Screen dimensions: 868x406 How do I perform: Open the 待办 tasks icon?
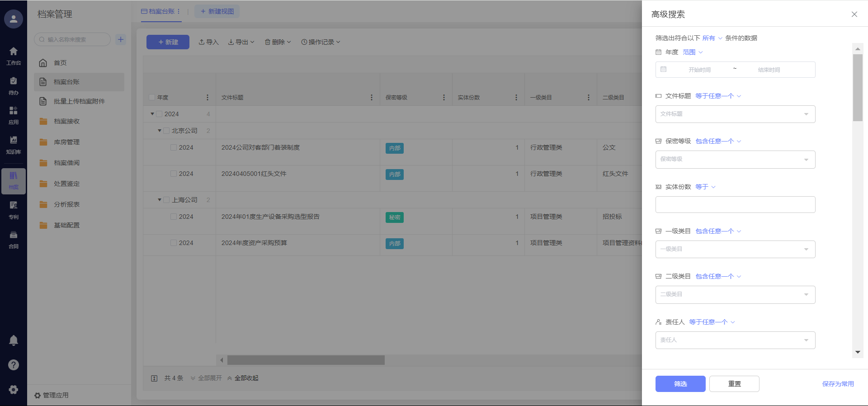(14, 85)
